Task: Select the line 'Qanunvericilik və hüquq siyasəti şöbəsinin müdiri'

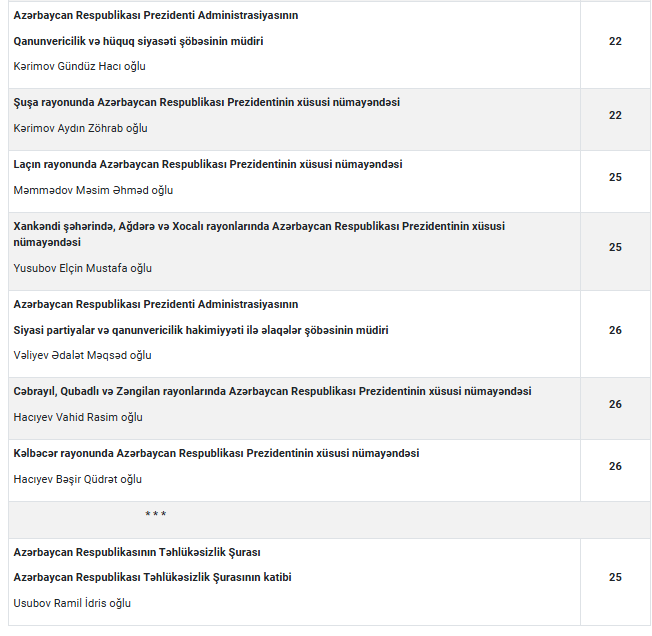Action: (139, 41)
